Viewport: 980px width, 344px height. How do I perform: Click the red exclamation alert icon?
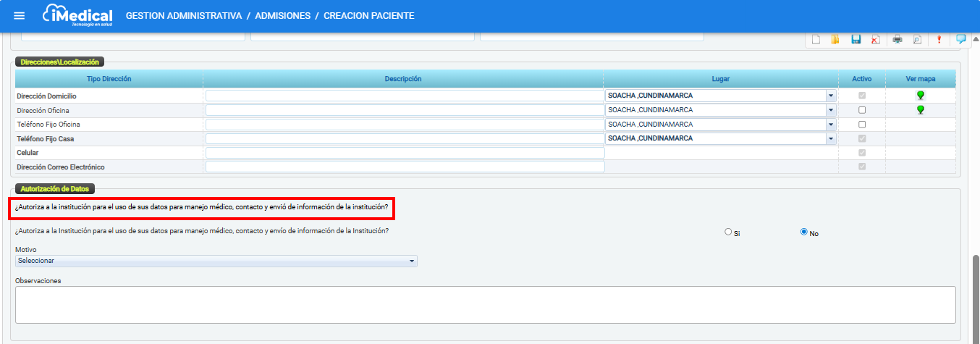pyautogui.click(x=939, y=40)
